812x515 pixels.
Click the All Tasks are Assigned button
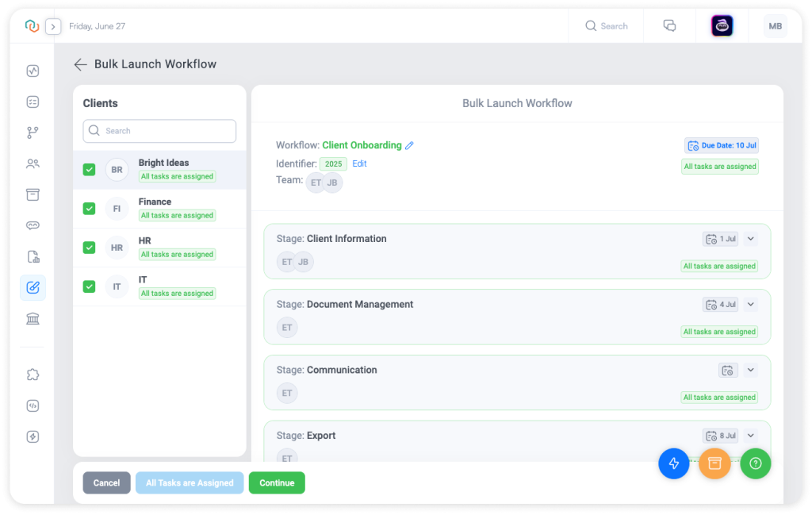pyautogui.click(x=190, y=483)
